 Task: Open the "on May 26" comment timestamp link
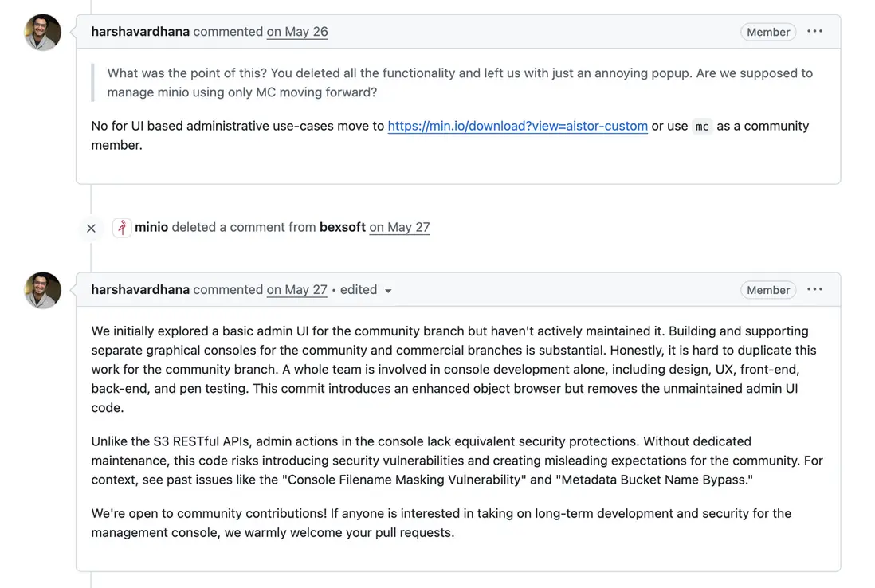pyautogui.click(x=297, y=32)
